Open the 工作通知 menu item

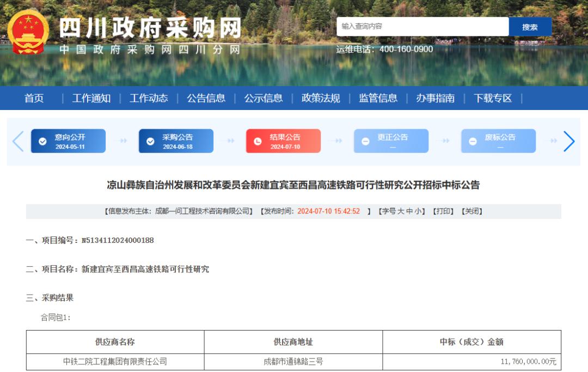[91, 98]
